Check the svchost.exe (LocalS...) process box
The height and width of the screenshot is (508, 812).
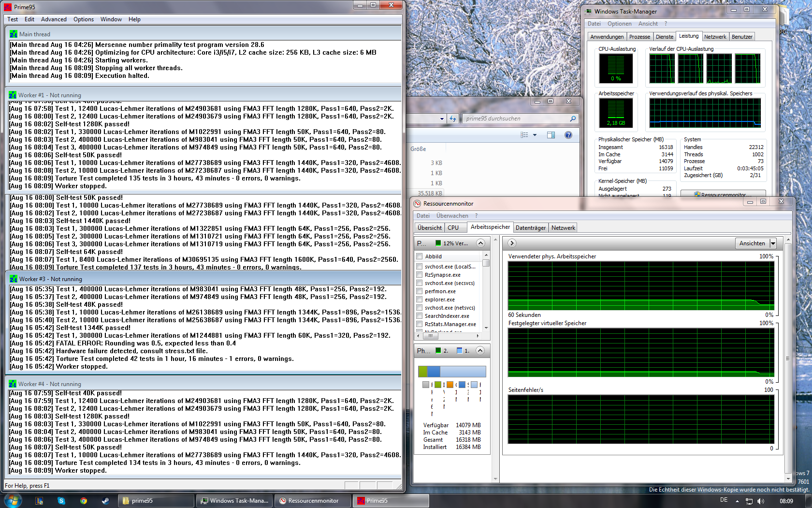pos(420,267)
